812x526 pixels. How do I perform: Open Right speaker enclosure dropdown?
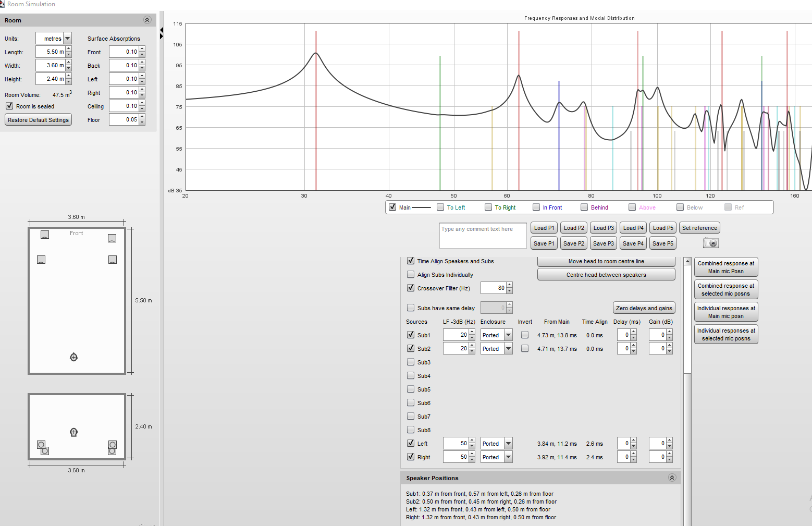tap(509, 457)
